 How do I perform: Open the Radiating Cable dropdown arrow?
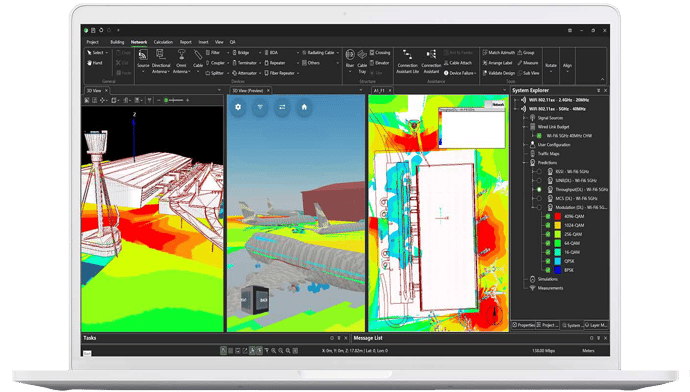tap(338, 52)
